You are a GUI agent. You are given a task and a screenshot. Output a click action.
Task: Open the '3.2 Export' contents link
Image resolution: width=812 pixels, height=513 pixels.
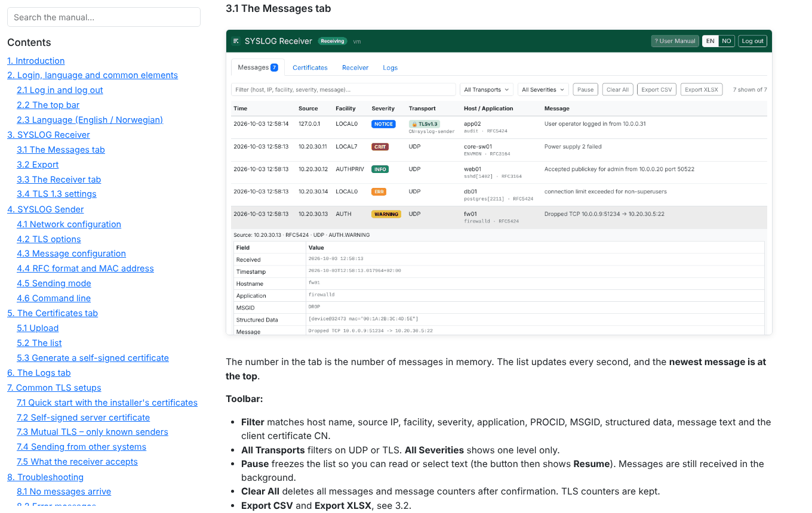click(x=38, y=165)
